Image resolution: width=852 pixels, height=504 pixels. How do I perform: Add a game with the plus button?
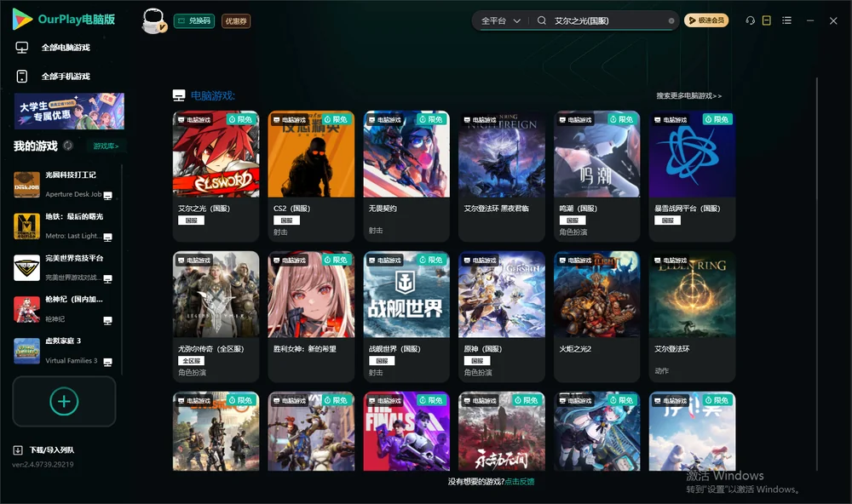pos(64,401)
